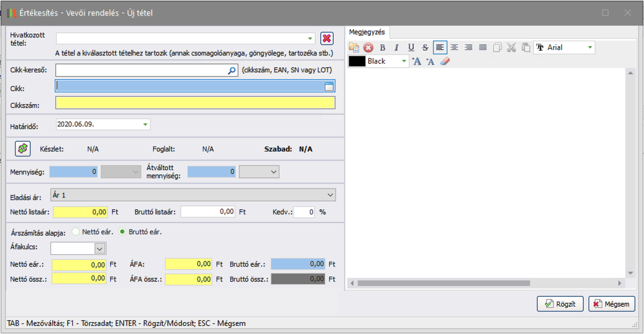Open the Áfakulcs dropdown
The height and width of the screenshot is (334, 644).
(100, 249)
